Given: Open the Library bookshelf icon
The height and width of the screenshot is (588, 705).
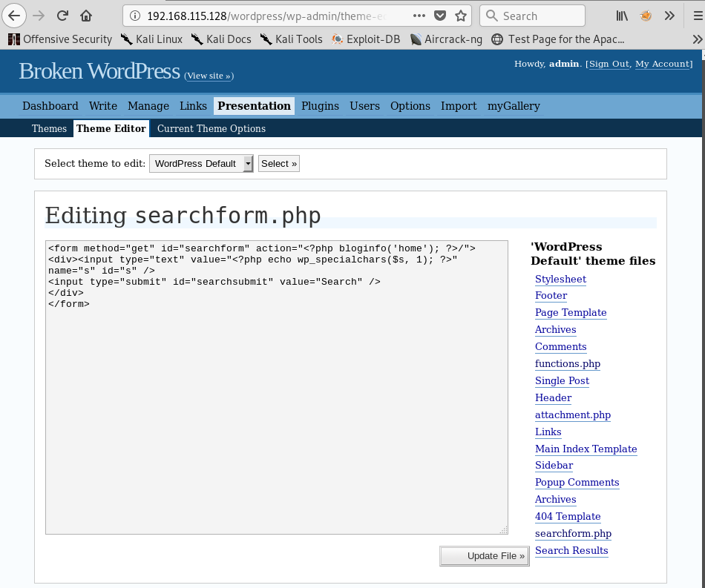Looking at the screenshot, I should (622, 16).
